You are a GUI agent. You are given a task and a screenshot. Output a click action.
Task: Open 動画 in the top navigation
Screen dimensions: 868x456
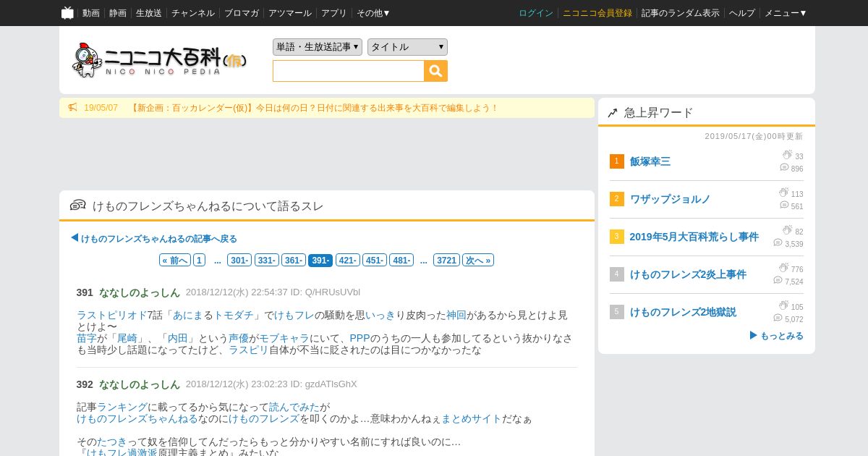coord(91,13)
